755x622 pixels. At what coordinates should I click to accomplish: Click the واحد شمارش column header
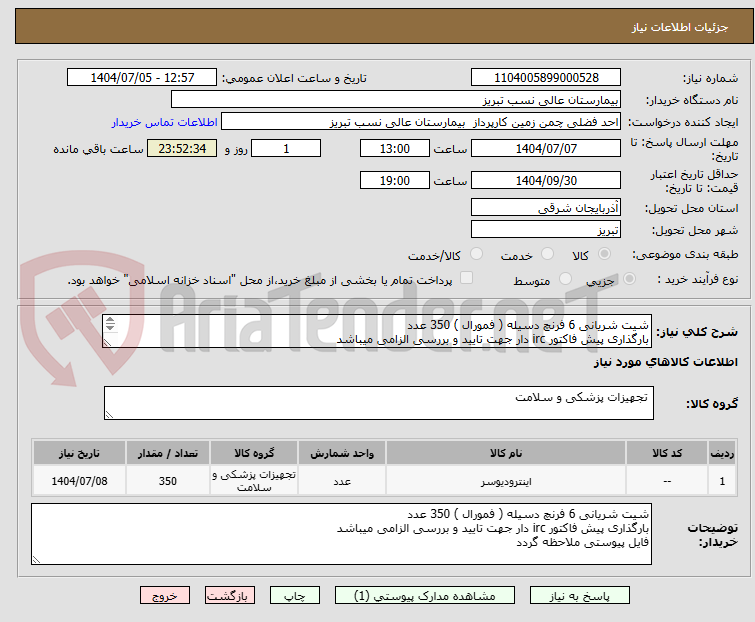(342, 453)
